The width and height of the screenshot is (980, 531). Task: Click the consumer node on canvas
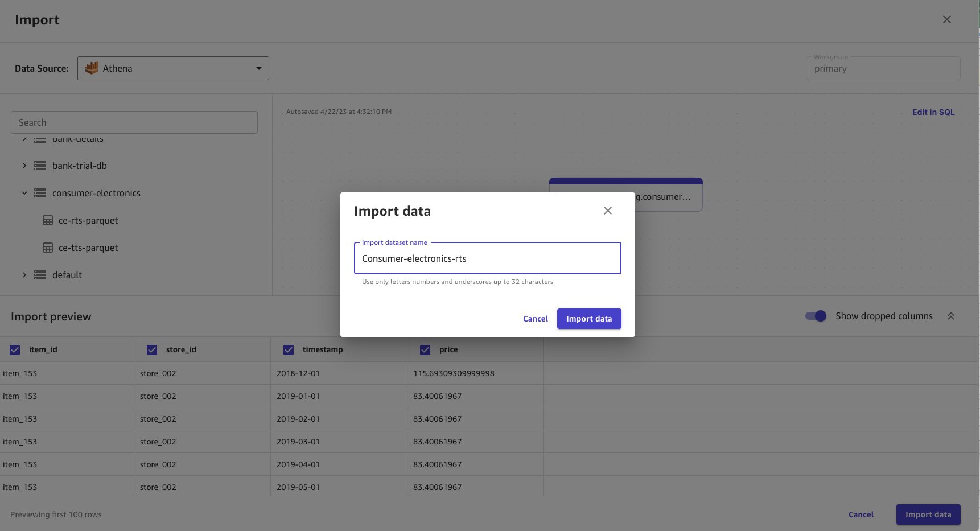625,195
